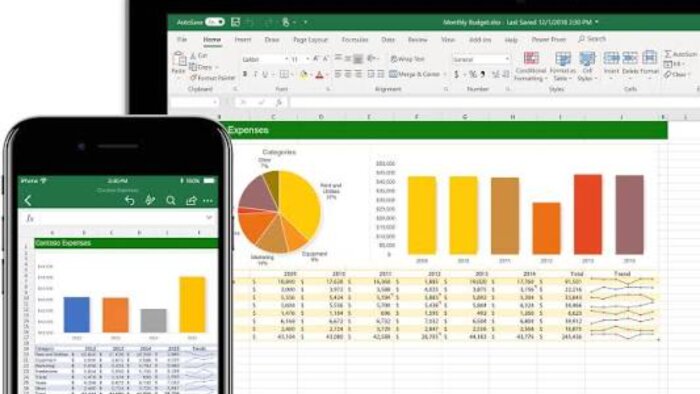Open the Formulas tab
The width and height of the screenshot is (700, 394).
click(x=355, y=40)
